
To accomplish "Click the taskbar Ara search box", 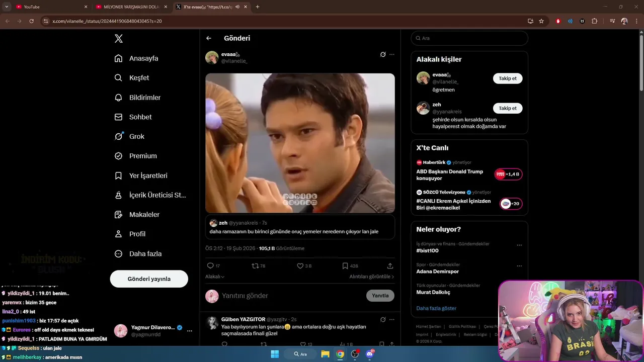I will [300, 354].
